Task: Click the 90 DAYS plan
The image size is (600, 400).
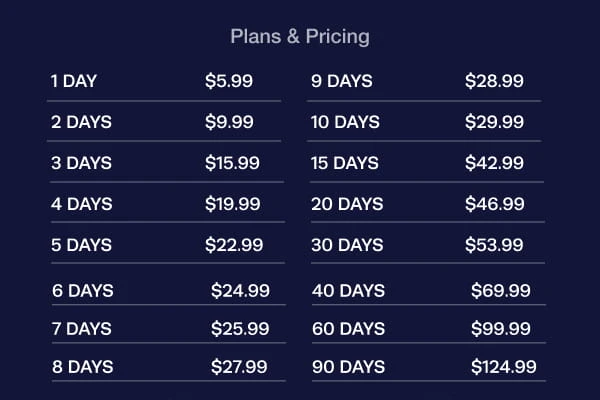Action: (349, 367)
